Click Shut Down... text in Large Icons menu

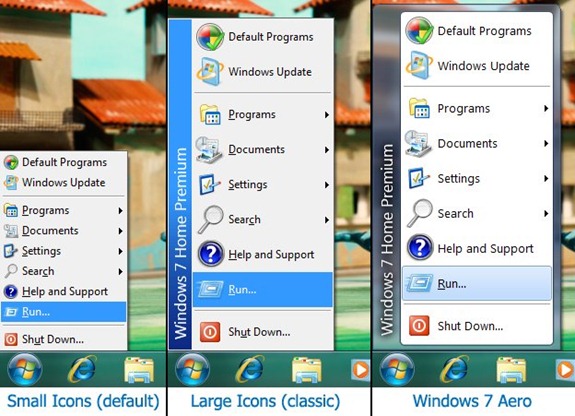pyautogui.click(x=259, y=332)
